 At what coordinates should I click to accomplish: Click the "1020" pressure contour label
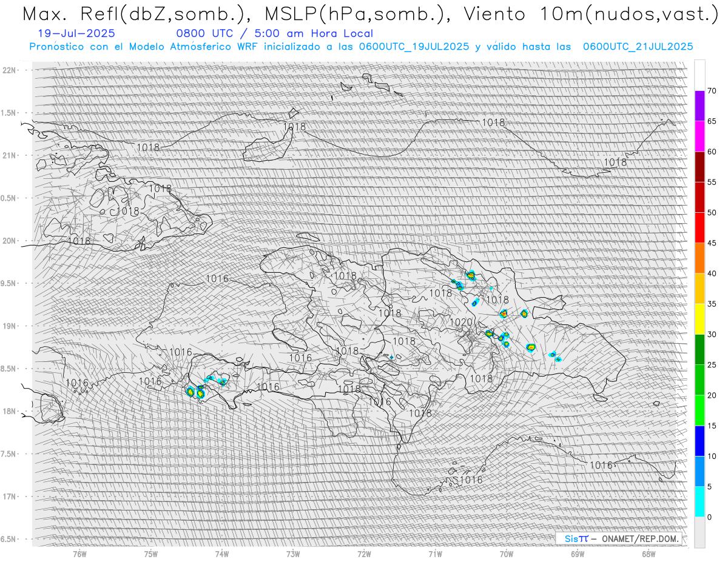pyautogui.click(x=461, y=322)
